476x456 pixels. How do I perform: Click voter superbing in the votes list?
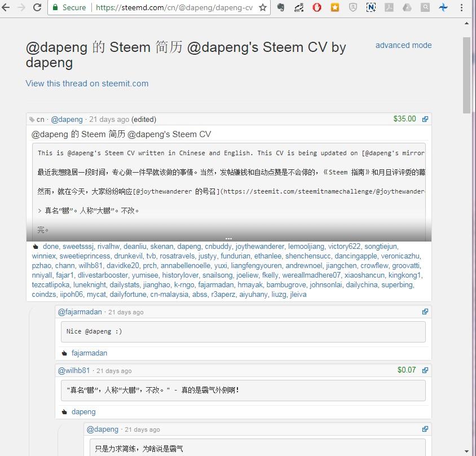tap(397, 285)
